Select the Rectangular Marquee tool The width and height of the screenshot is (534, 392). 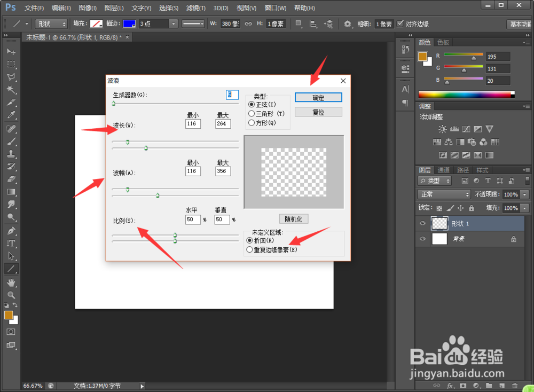pyautogui.click(x=11, y=65)
